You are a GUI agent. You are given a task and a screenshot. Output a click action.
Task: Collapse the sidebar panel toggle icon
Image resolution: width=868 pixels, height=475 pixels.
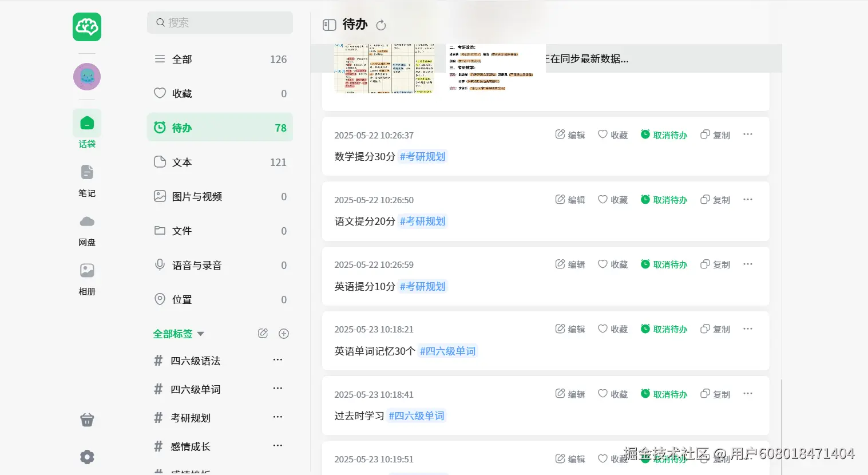point(330,25)
